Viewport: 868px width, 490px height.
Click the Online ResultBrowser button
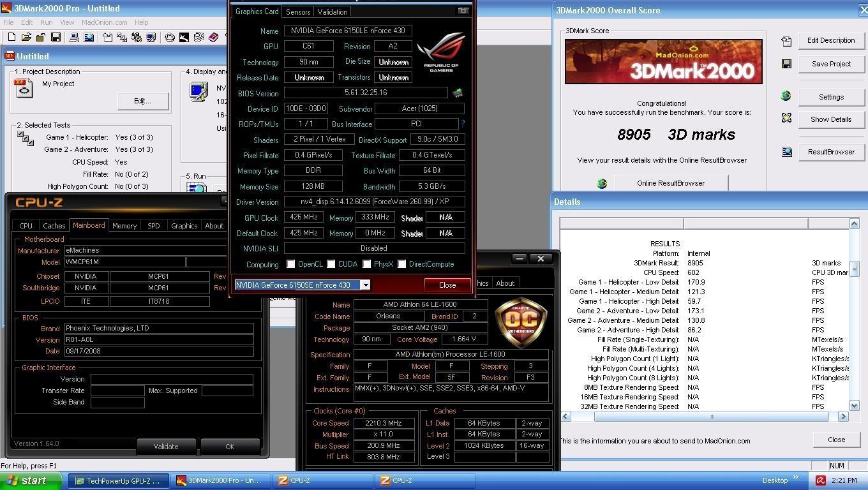pos(671,183)
